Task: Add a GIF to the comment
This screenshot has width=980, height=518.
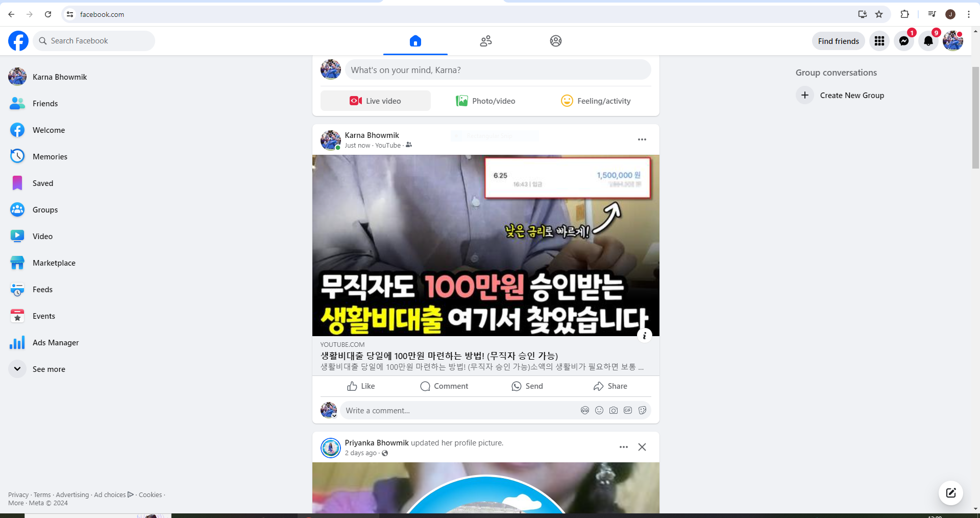Action: pyautogui.click(x=628, y=410)
